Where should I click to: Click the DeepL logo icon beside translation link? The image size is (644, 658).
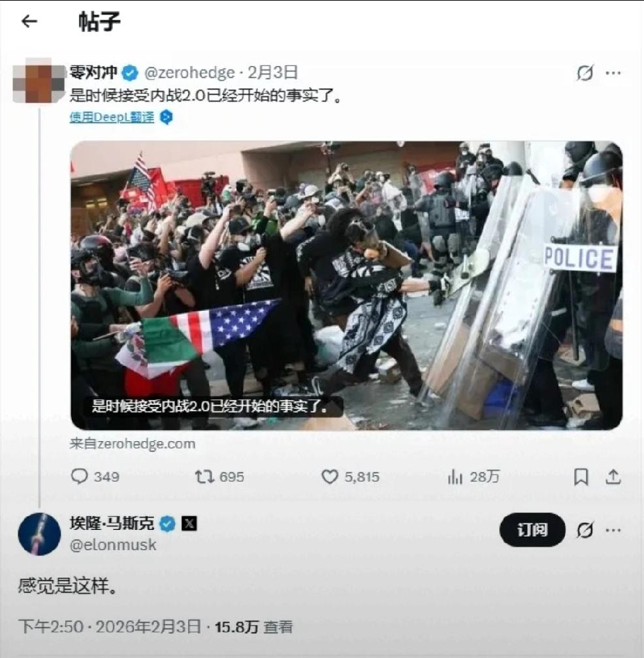(167, 117)
